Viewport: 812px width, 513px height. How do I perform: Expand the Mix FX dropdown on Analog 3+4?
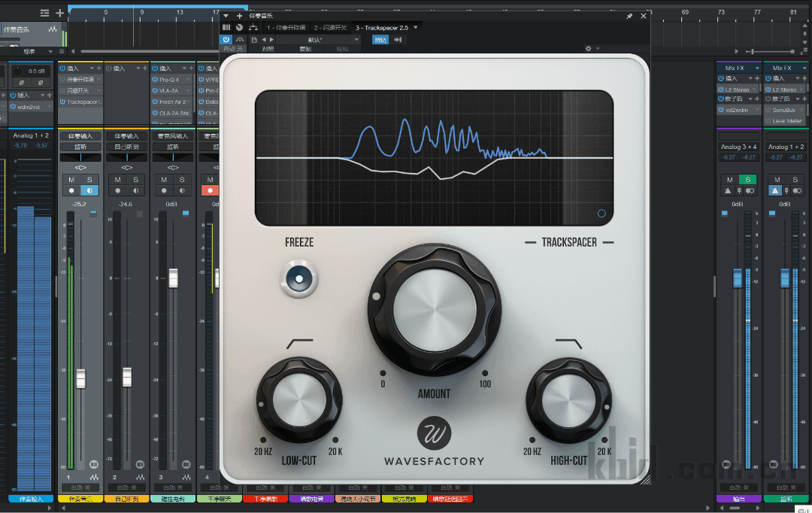click(x=756, y=68)
